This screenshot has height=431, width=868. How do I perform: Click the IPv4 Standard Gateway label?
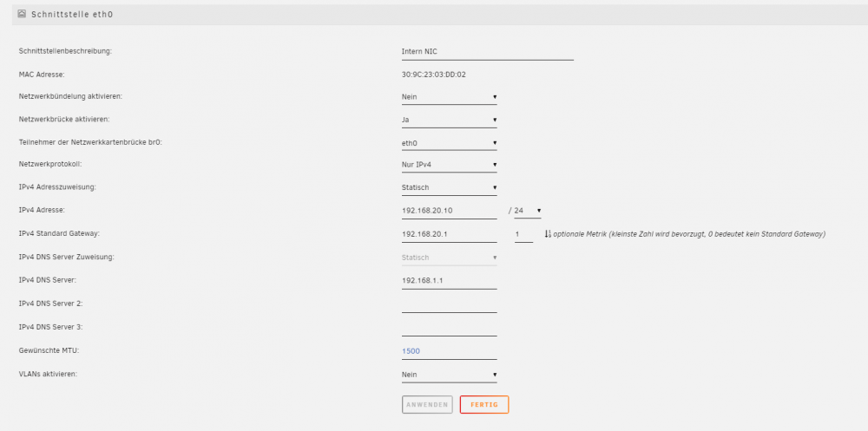click(59, 233)
